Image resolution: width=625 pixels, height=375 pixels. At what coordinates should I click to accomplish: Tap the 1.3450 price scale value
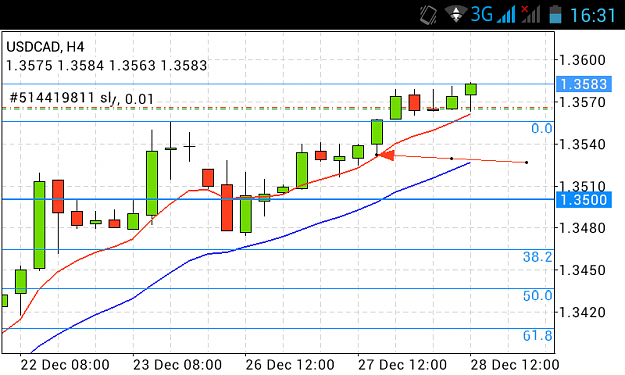click(582, 270)
